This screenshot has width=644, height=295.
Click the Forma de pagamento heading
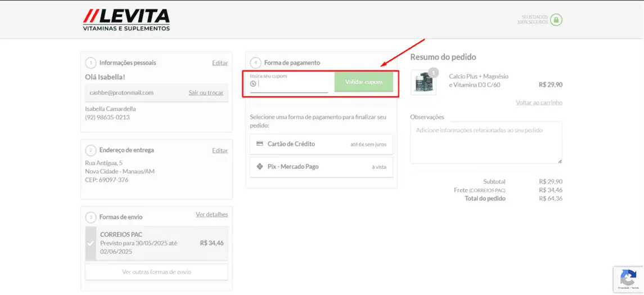292,63
